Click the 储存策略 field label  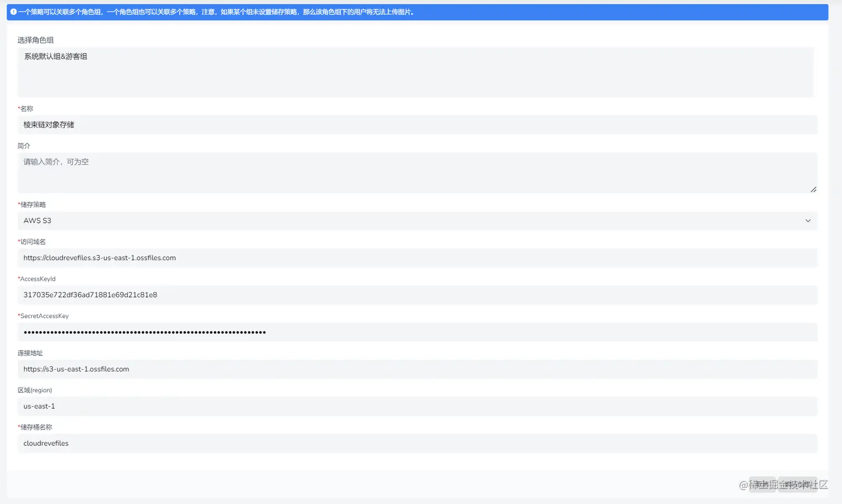click(32, 205)
